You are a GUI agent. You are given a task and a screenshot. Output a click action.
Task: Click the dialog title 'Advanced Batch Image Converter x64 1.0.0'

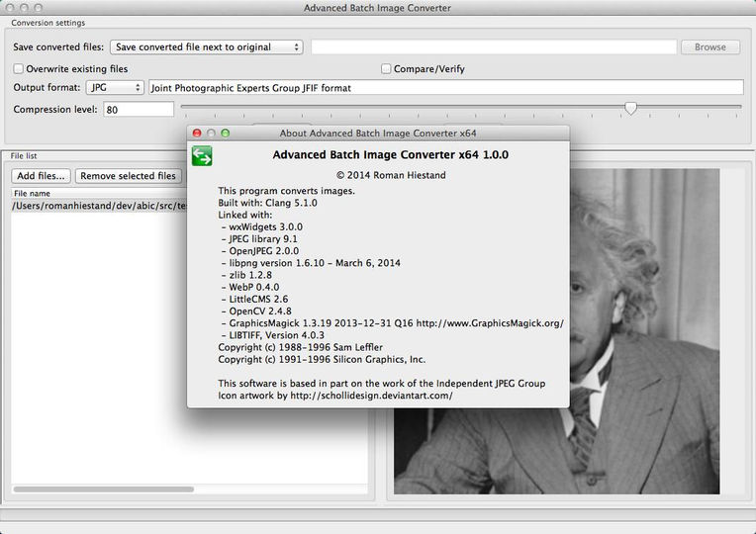click(x=391, y=154)
